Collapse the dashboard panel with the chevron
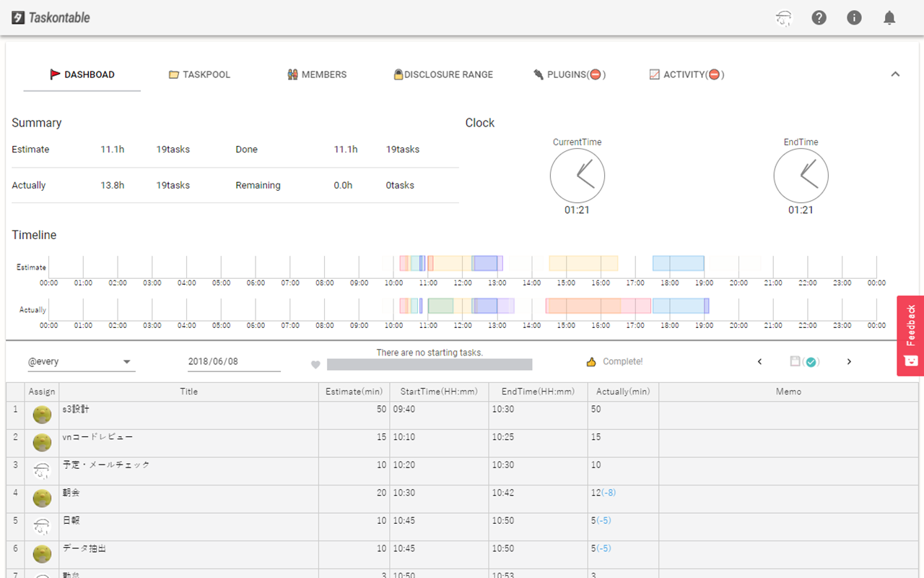Viewport: 924px width, 578px height. pos(895,74)
